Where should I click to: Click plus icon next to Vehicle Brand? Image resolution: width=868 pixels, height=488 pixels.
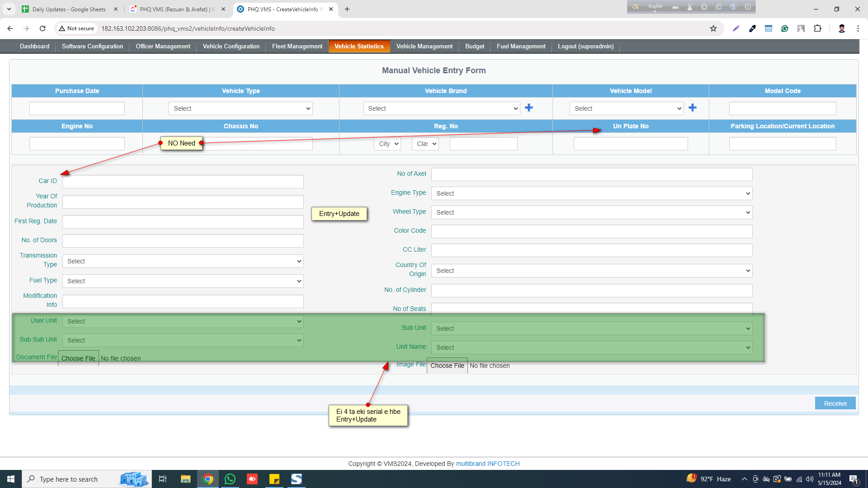pos(529,108)
